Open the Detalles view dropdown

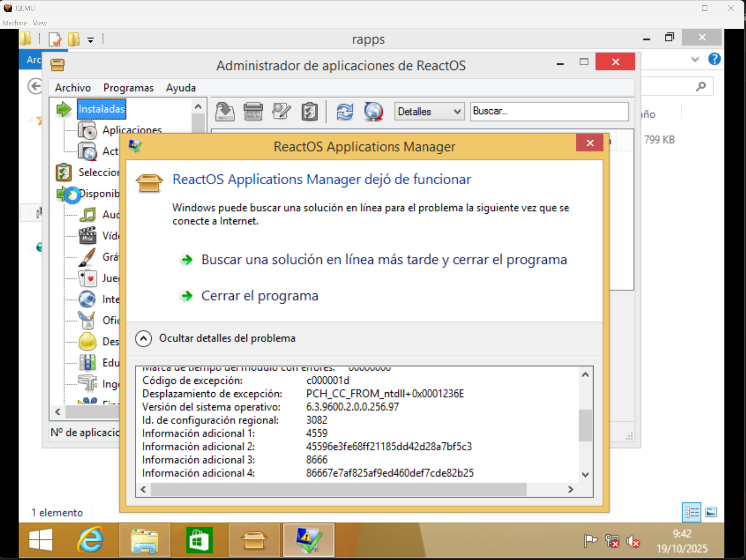429,112
